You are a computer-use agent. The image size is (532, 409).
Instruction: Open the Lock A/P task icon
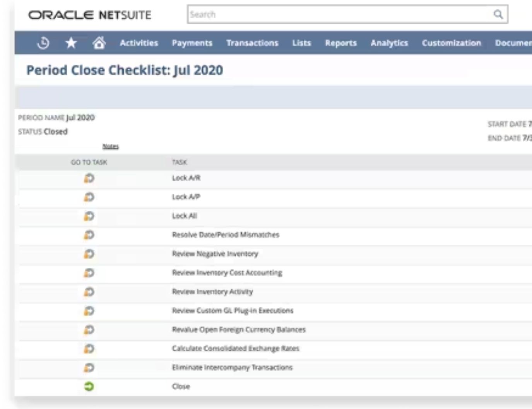[89, 197]
